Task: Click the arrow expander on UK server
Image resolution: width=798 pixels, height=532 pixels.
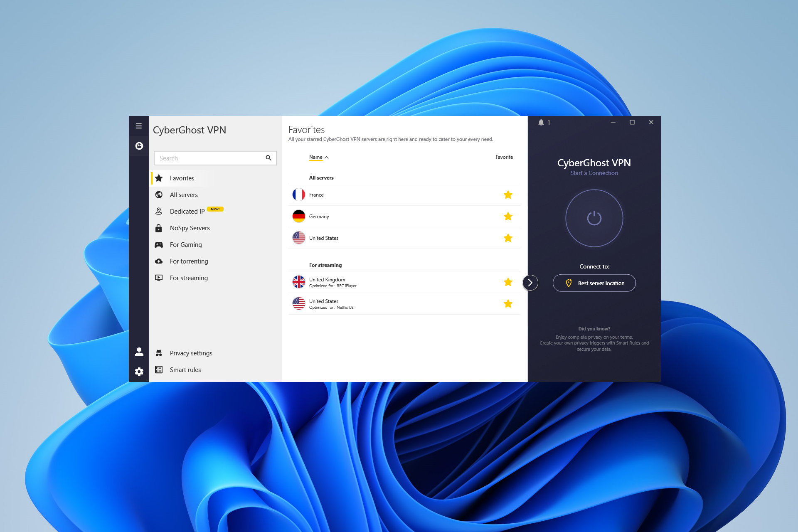Action: 530,282
